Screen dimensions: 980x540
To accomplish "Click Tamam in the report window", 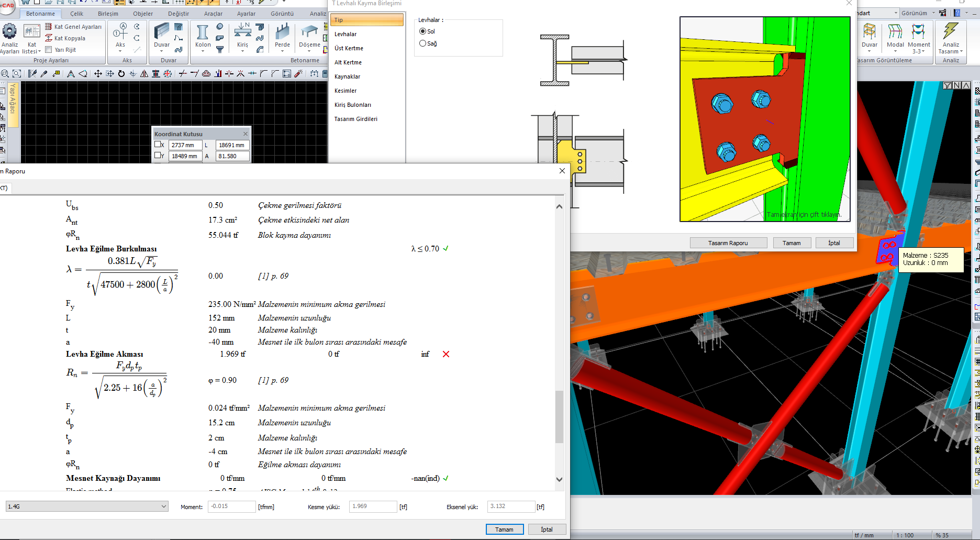I will coord(505,530).
